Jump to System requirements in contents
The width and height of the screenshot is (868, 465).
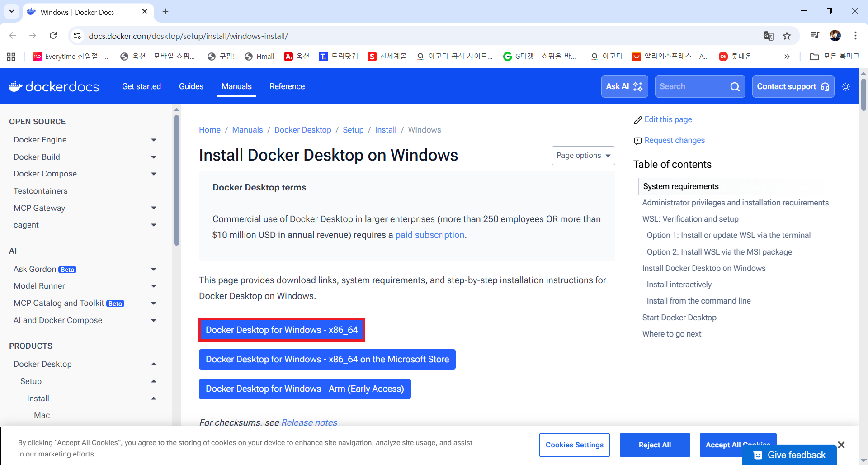tap(680, 186)
